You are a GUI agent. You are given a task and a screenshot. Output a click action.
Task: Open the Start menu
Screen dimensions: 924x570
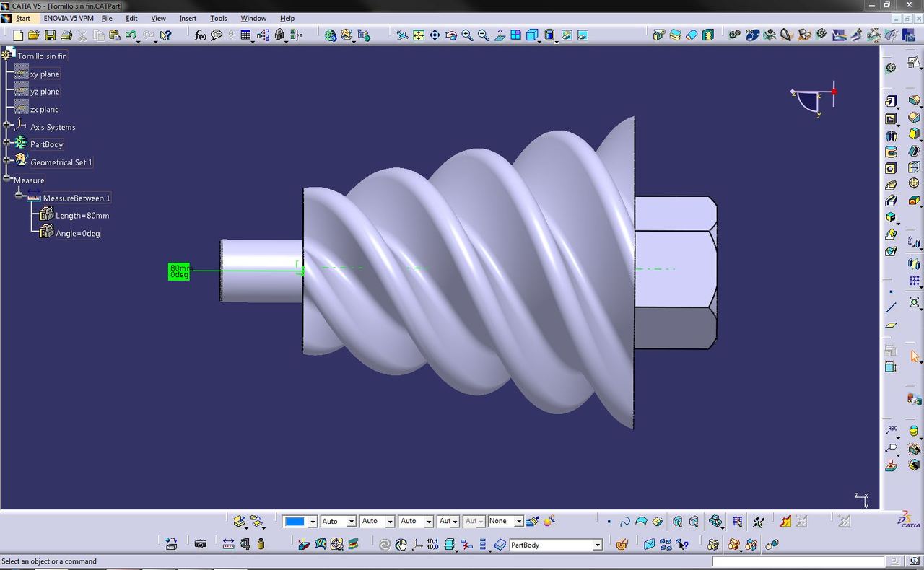point(22,18)
